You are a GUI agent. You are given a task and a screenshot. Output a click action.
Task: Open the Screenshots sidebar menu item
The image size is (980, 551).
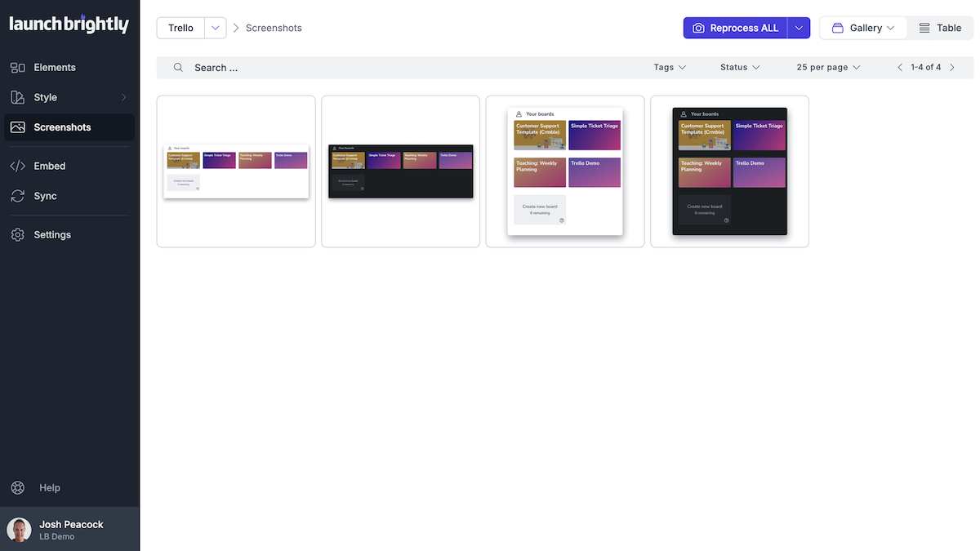click(x=62, y=127)
